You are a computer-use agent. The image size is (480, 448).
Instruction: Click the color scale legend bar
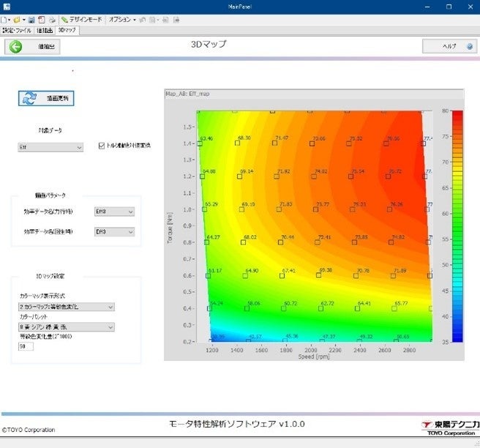tap(457, 226)
